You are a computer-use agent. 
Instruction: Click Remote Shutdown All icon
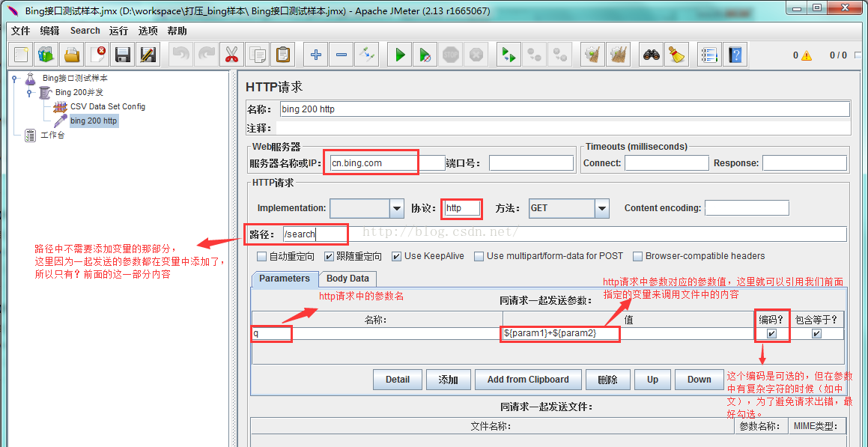(x=559, y=54)
